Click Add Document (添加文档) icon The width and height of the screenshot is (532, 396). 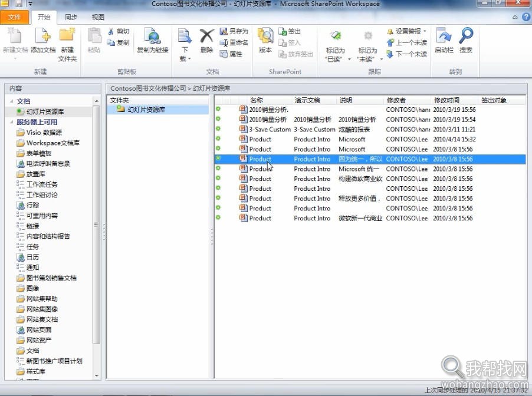click(43, 36)
